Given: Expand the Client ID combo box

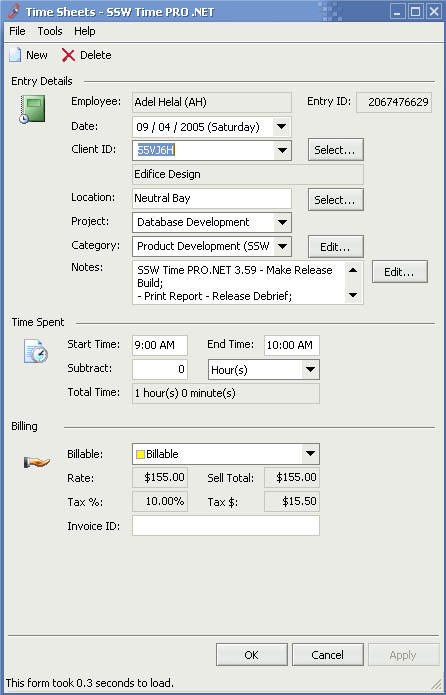Looking at the screenshot, I should click(x=282, y=150).
